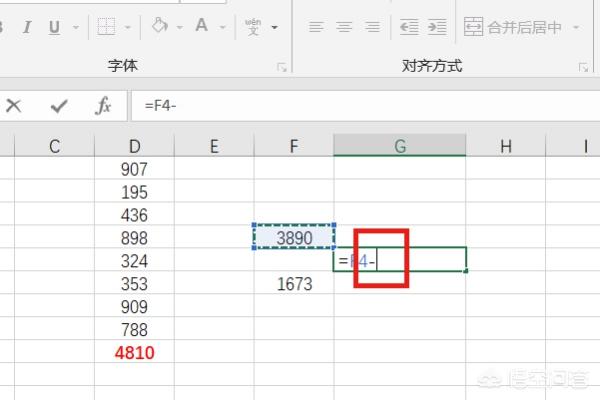600x400 pixels.
Task: Expand phonetic guide dropdown arrow
Action: click(274, 27)
